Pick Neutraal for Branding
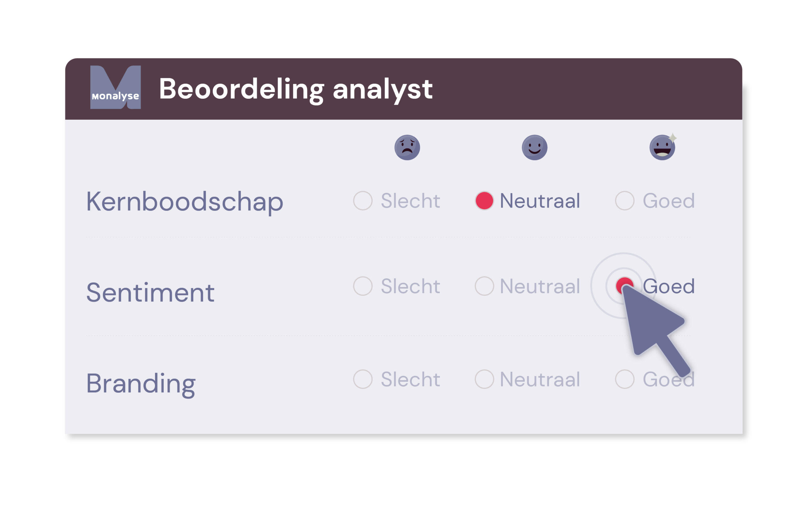 [484, 379]
